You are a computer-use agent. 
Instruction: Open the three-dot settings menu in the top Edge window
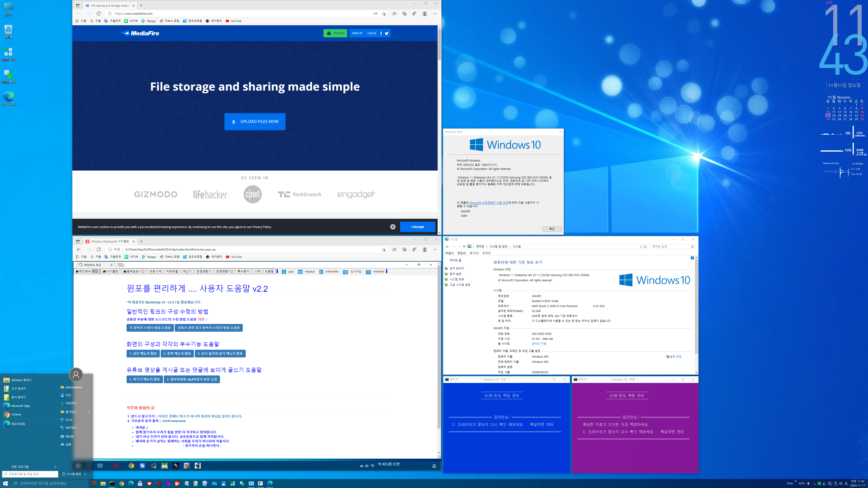[435, 14]
